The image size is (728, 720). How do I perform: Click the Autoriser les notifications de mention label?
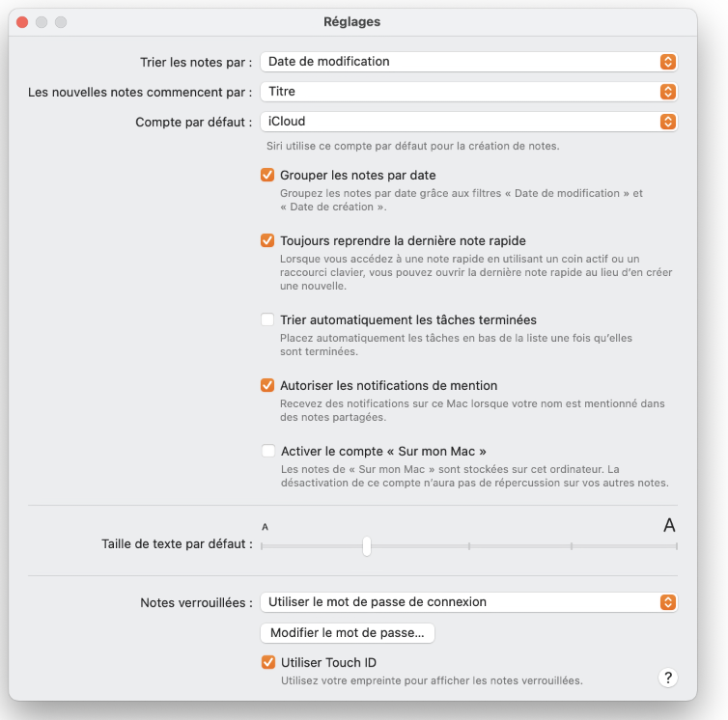click(388, 385)
